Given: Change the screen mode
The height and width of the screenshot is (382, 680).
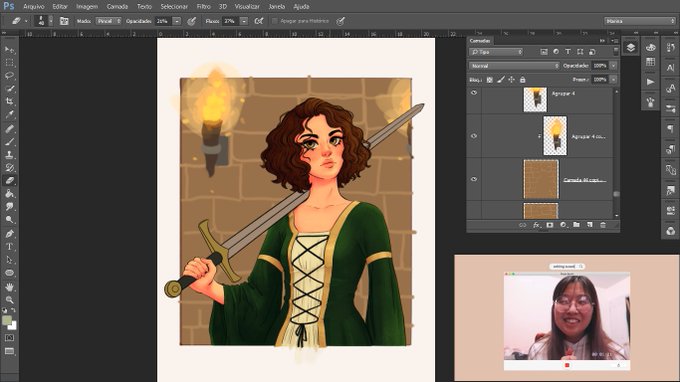Looking at the screenshot, I should 9,351.
